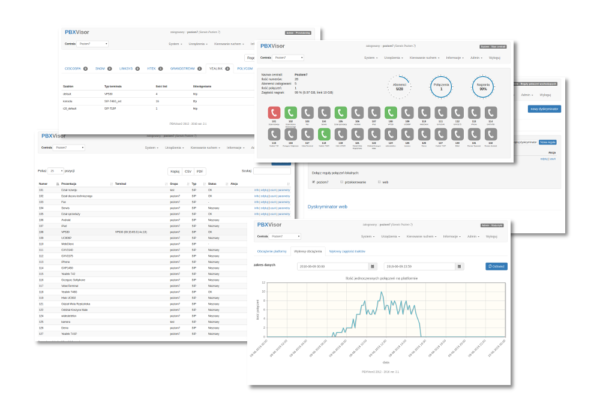Click PBXVisor logo in chart window
Screen dimensions: 600x415
[269, 225]
